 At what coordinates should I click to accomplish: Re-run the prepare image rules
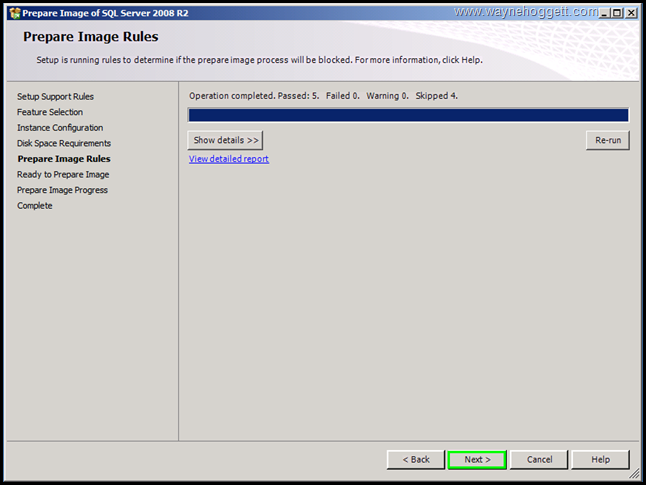[608, 140]
